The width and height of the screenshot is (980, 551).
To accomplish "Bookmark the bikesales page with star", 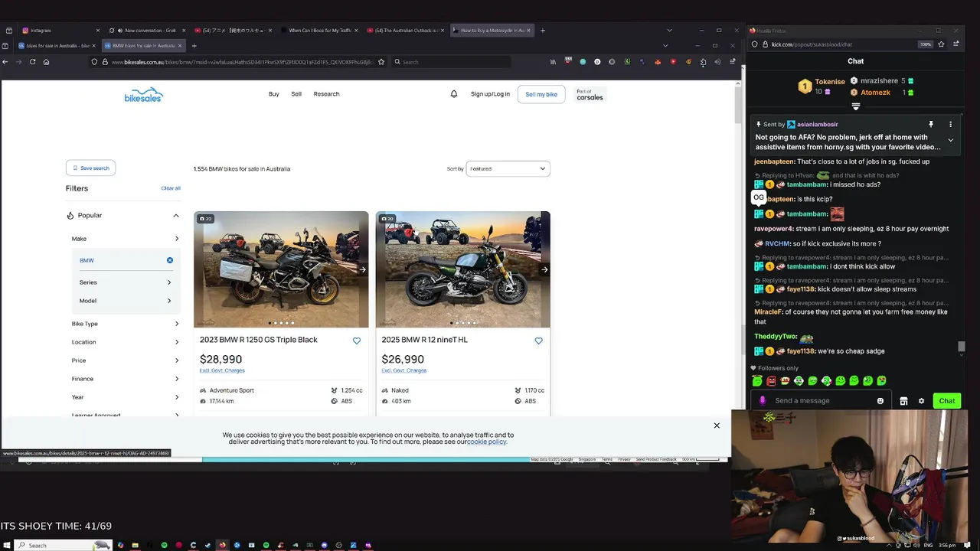I will [x=381, y=62].
